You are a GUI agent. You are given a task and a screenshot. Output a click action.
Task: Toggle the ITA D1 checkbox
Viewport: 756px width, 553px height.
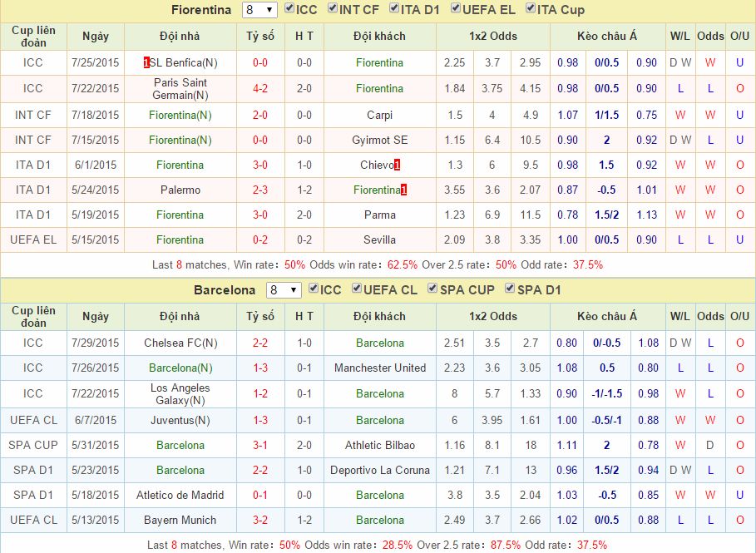(x=394, y=8)
